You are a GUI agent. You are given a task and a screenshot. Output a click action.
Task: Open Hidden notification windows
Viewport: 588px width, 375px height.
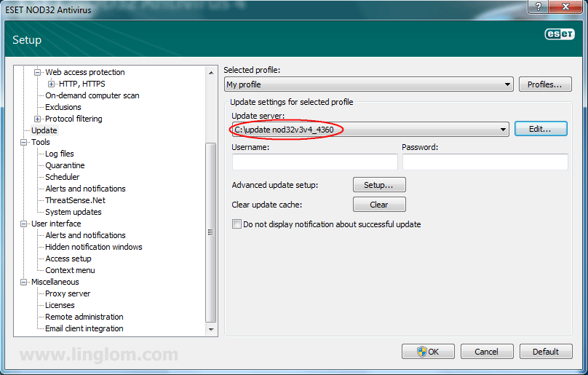(x=94, y=247)
